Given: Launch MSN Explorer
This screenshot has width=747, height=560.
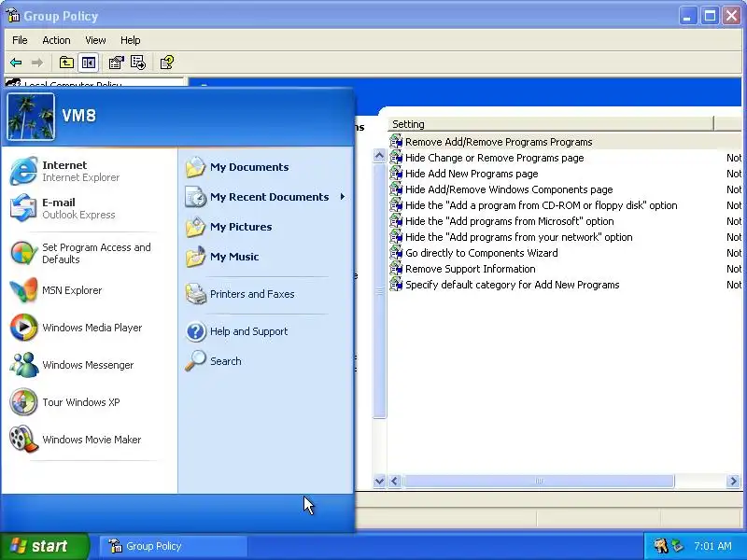Looking at the screenshot, I should (x=88, y=290).
